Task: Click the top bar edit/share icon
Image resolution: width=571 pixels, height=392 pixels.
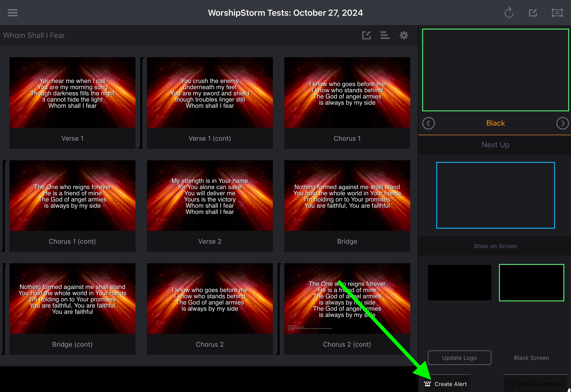Action: [x=533, y=13]
